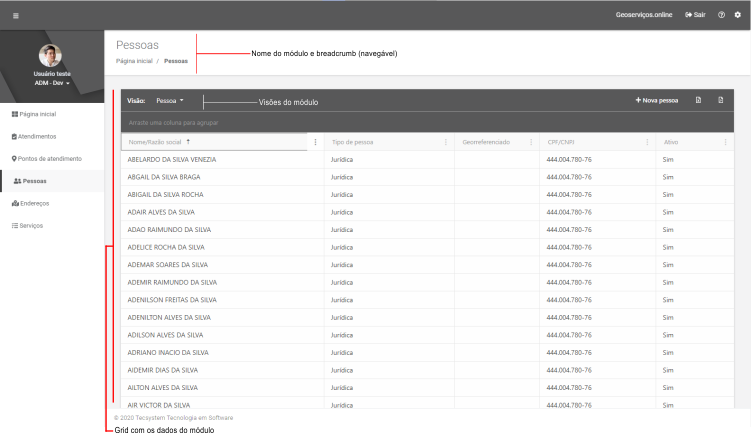Open the settings gear icon
The image size is (751, 433).
737,15
